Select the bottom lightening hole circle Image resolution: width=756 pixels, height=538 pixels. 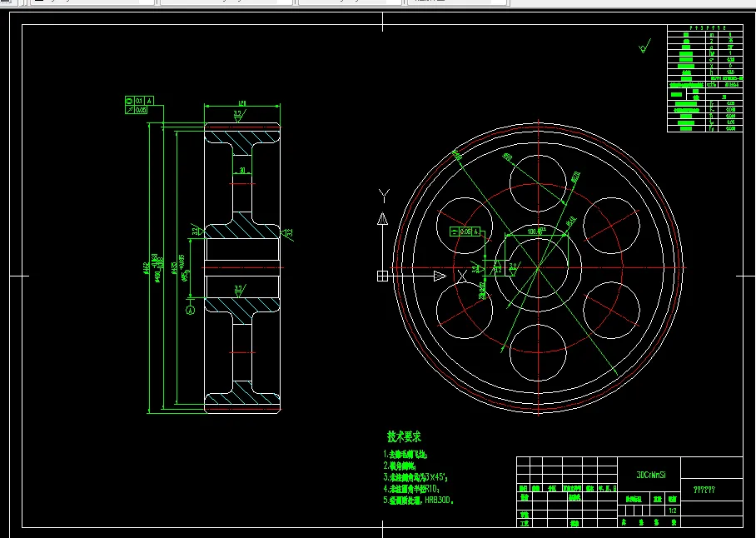click(x=538, y=352)
